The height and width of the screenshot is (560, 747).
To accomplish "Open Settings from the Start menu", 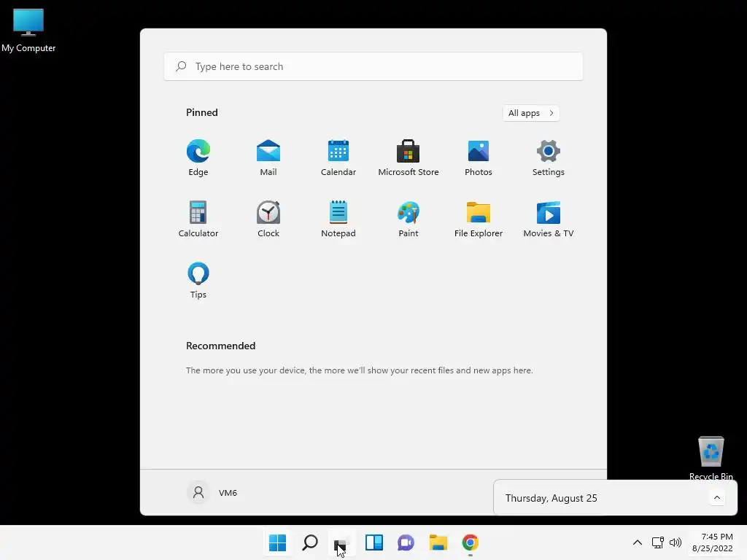I will tap(549, 157).
